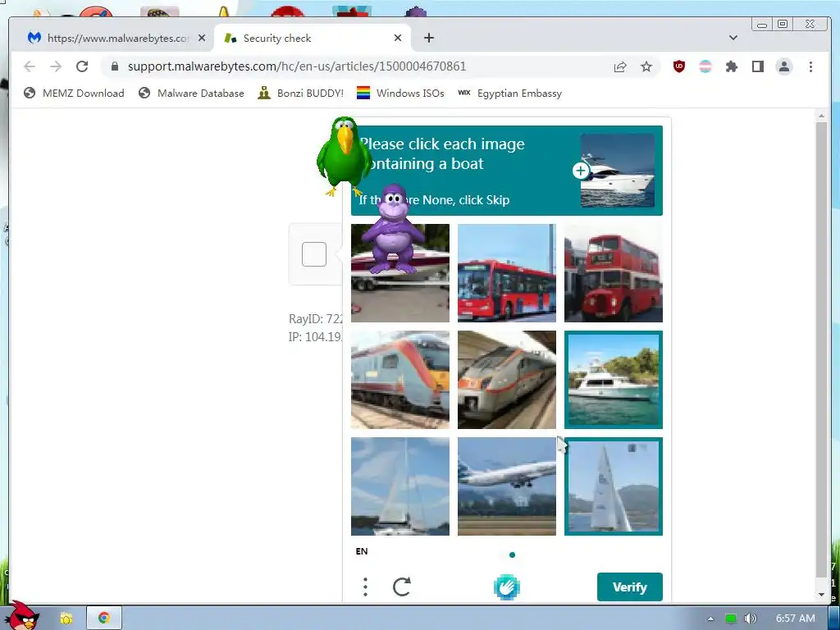Open the striped flag extension icon
The width and height of the screenshot is (840, 630).
pyautogui.click(x=705, y=66)
